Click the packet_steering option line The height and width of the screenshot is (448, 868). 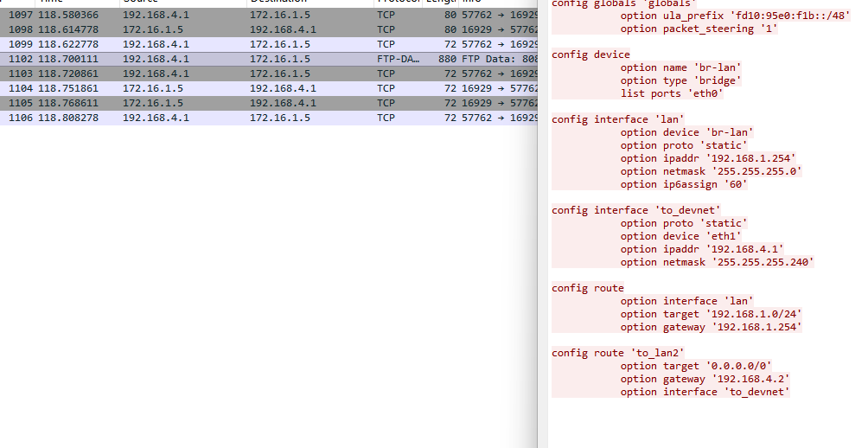tap(699, 29)
